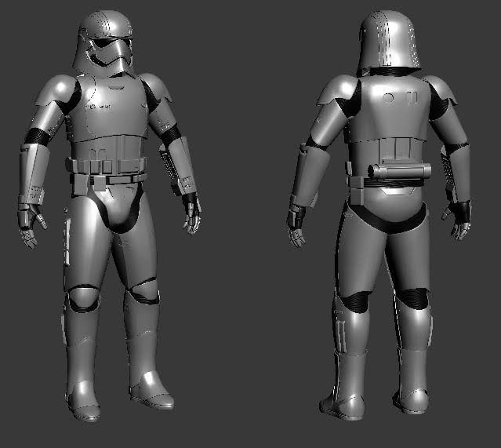Select the cylinder canister on the rear belt
Image resolution: width=501 pixels, height=448 pixels.
click(399, 171)
